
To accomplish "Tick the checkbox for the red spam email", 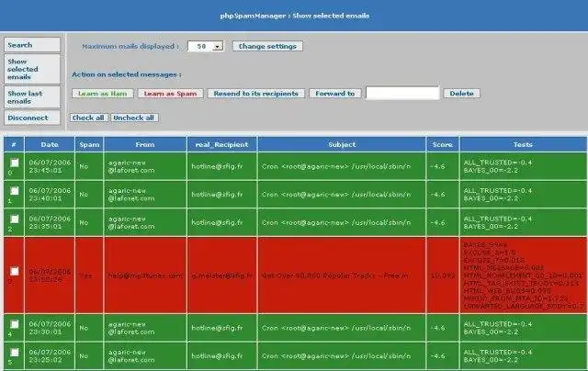I will [15, 271].
